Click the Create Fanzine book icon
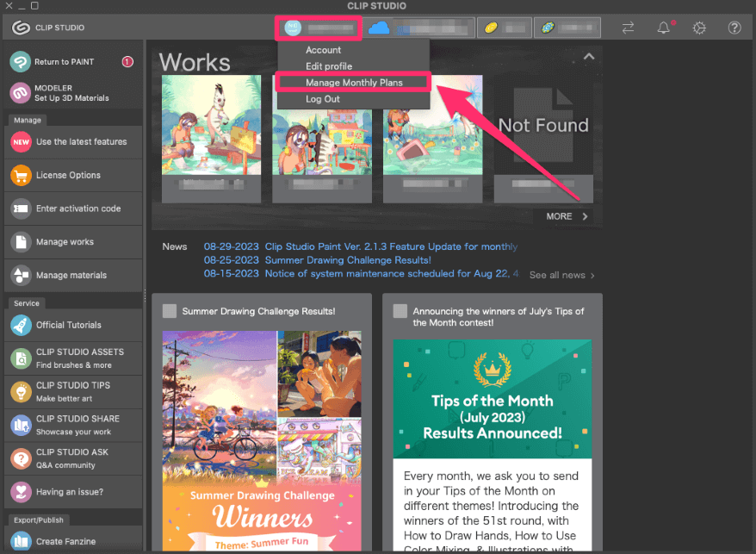The height and width of the screenshot is (554, 756). pyautogui.click(x=21, y=541)
